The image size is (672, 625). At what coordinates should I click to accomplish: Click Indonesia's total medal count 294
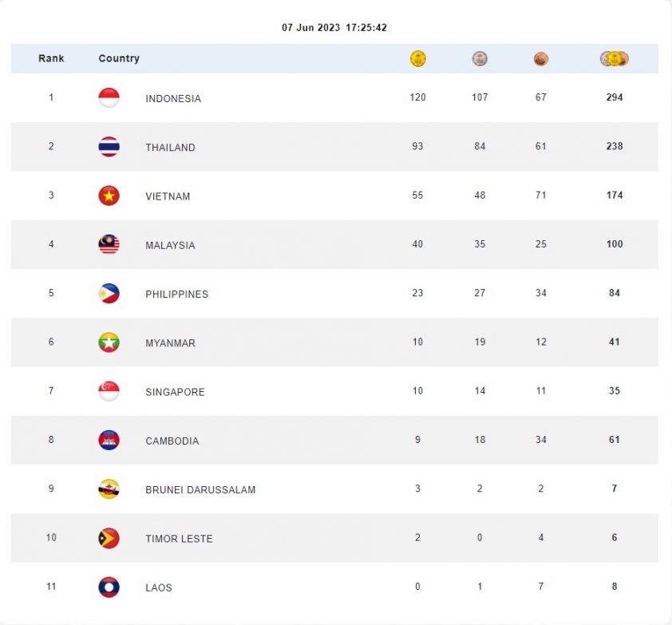[615, 97]
